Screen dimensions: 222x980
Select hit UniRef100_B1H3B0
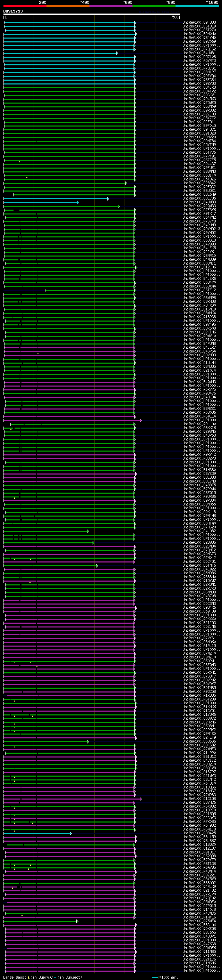coord(199,470)
